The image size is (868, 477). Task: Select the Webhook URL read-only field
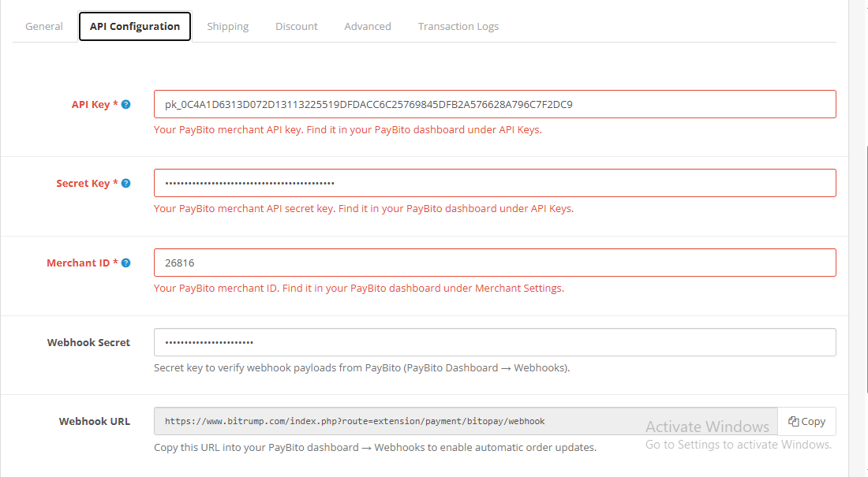point(466,421)
